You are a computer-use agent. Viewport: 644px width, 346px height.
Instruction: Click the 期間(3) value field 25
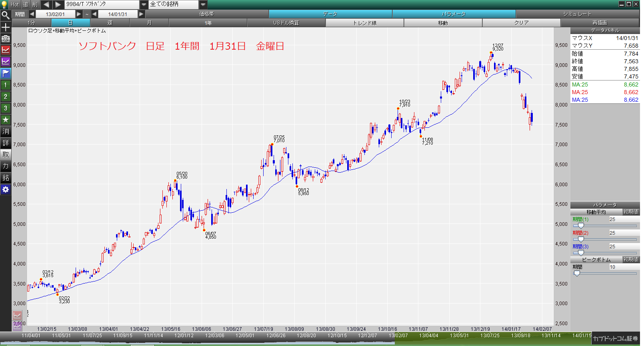point(624,247)
